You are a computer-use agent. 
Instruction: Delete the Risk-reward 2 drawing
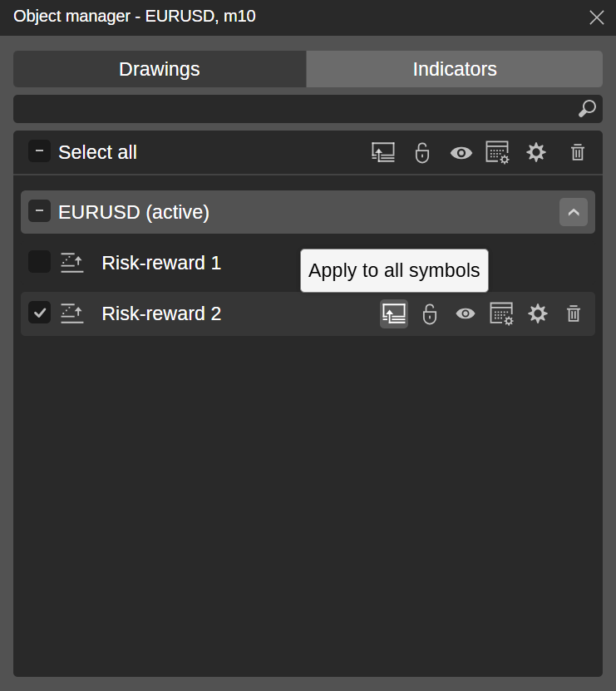tap(574, 313)
